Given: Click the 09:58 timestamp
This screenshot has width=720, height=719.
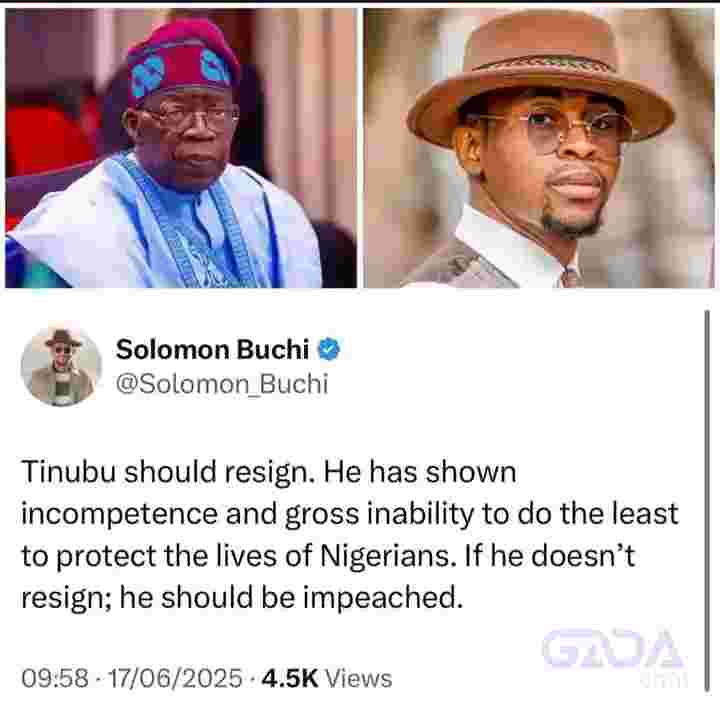Looking at the screenshot, I should coord(55,678).
